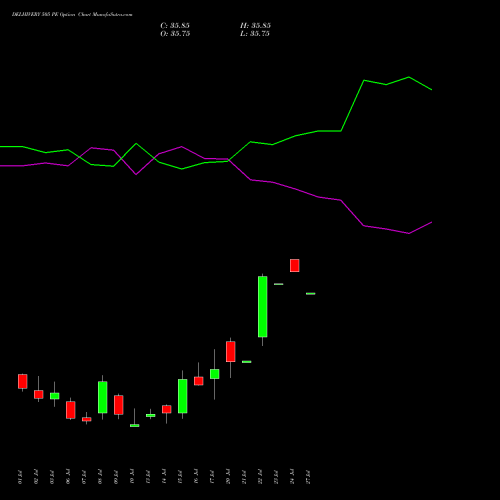The width and height of the screenshot is (500, 500).
Task: Click the red candle above 09 Jul
Action: 119,405
